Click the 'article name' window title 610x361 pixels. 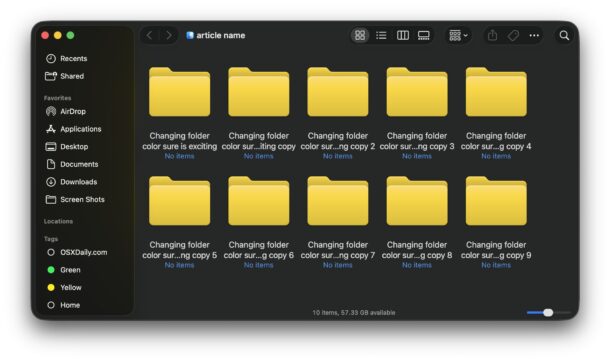coord(221,35)
